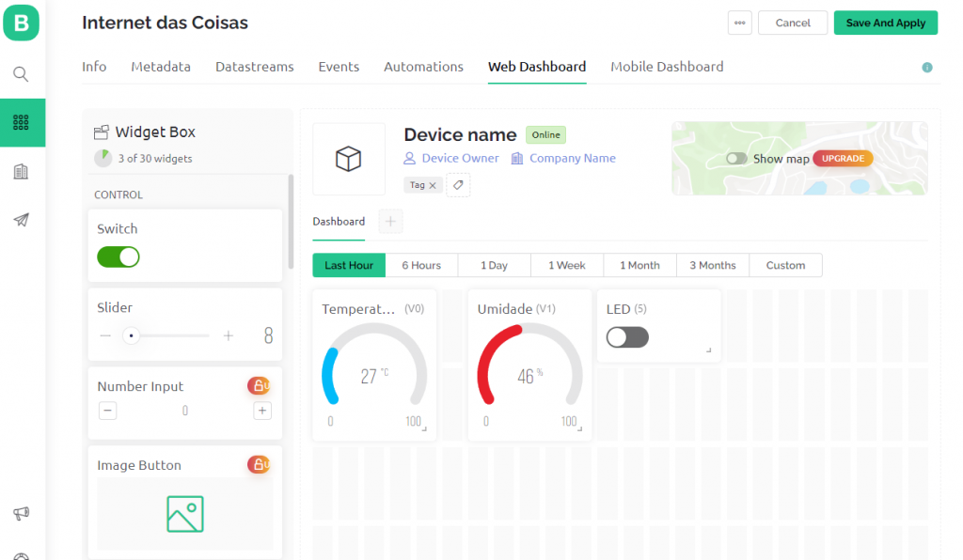Click the add tag icon
This screenshot has width=963, height=560.
click(x=458, y=184)
